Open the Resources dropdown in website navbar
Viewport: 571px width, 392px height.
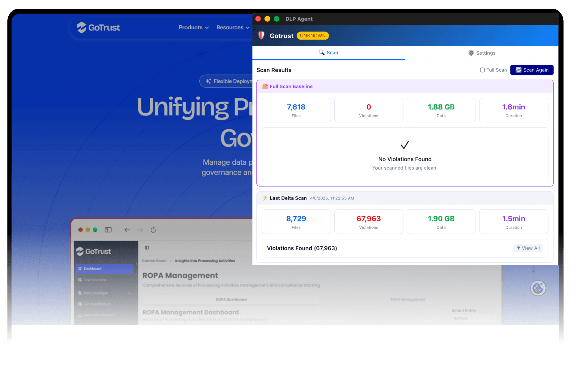tap(233, 27)
